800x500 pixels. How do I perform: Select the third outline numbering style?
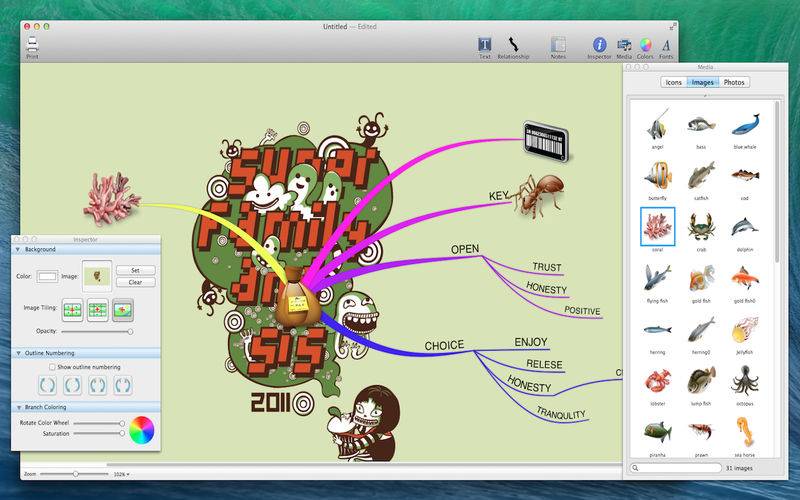pyautogui.click(x=97, y=385)
